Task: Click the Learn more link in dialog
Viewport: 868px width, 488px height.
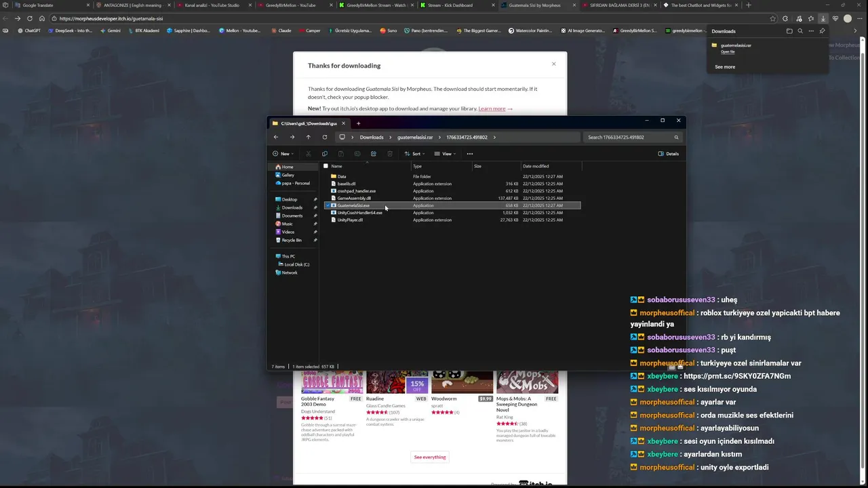Action: pyautogui.click(x=492, y=108)
